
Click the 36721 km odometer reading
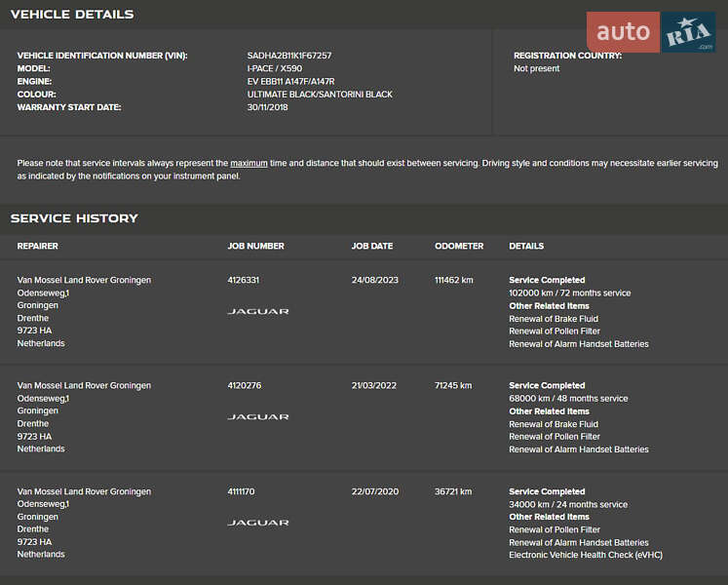[453, 491]
